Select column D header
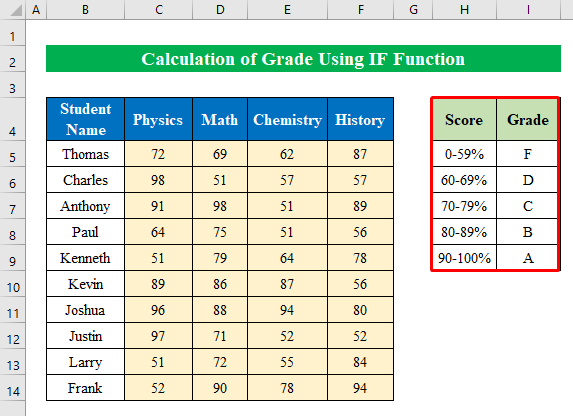 (220, 10)
